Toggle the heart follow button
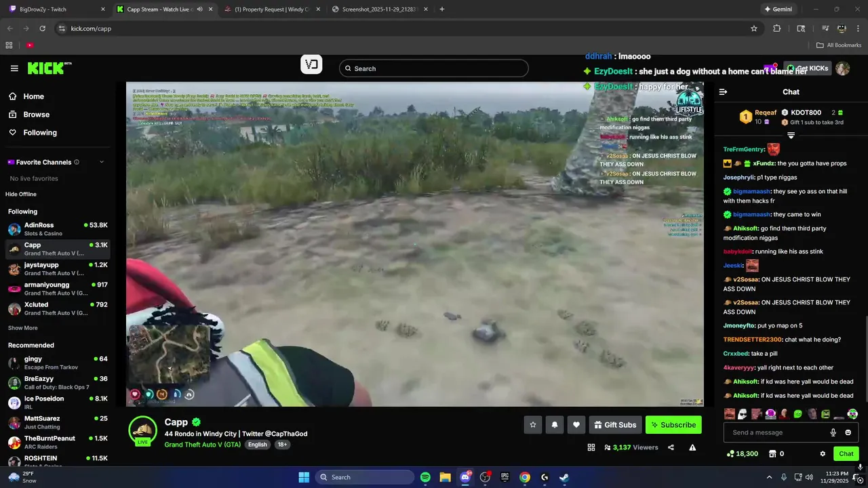868x488 pixels. 576,425
